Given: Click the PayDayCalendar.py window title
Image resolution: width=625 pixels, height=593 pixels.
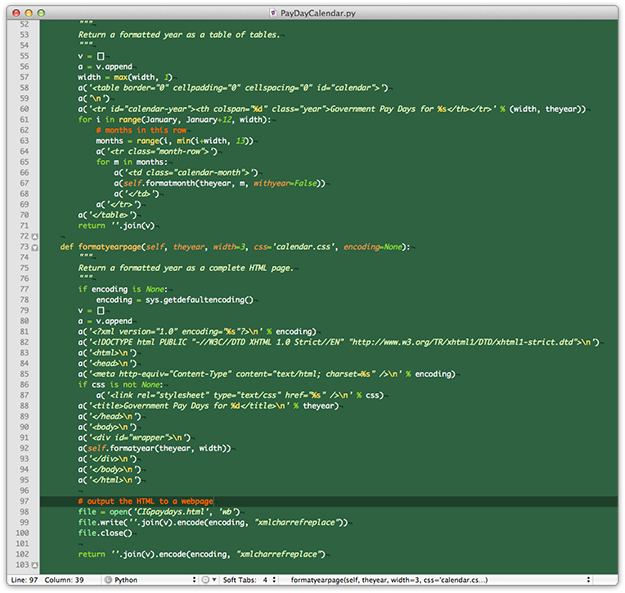Looking at the screenshot, I should [318, 13].
